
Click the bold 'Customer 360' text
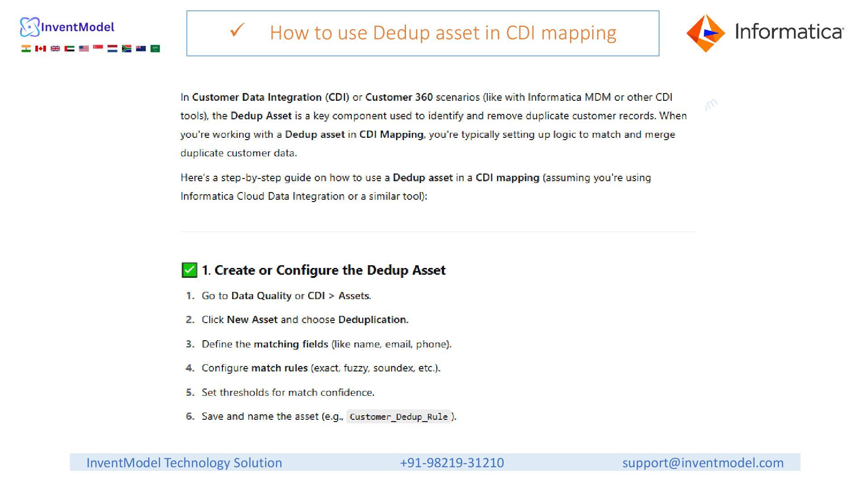pyautogui.click(x=399, y=97)
